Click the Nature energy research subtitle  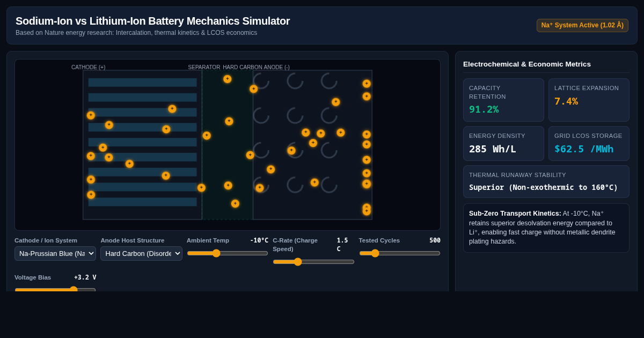click(x=136, y=33)
